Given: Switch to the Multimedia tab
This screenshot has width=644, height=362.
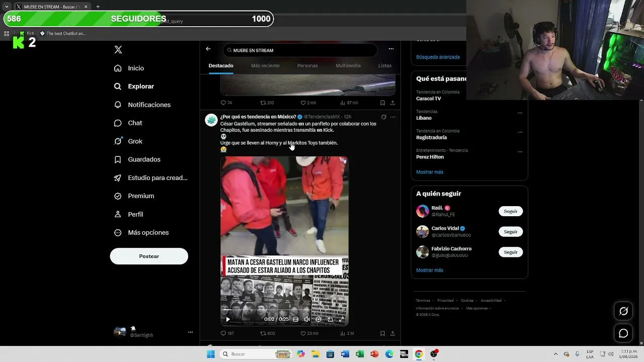Looking at the screenshot, I should tap(348, 66).
